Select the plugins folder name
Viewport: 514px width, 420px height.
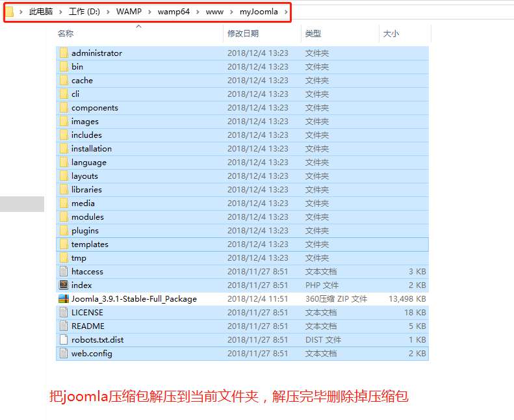tap(85, 231)
